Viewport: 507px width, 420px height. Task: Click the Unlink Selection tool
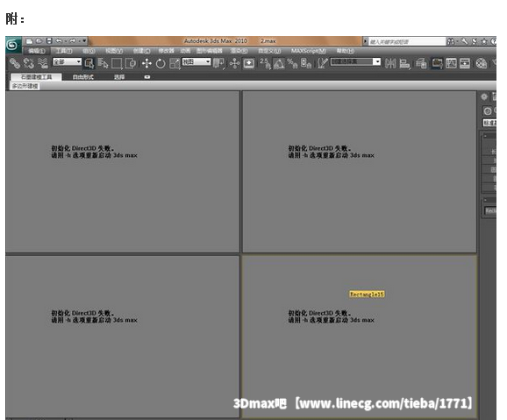point(29,63)
